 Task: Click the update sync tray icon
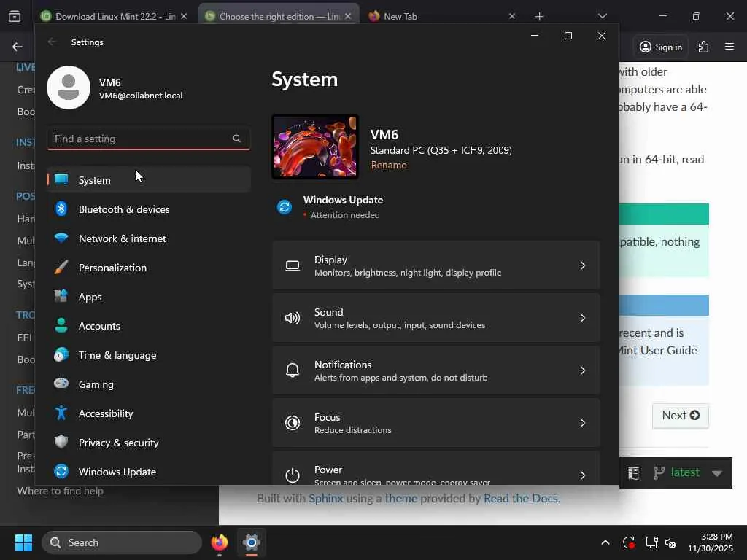628,542
